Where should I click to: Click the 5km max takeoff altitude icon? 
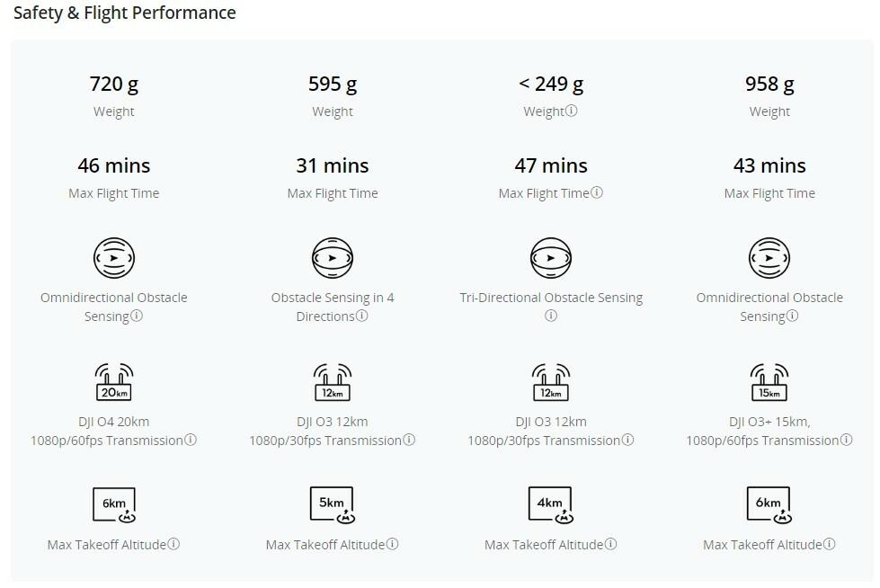click(333, 505)
